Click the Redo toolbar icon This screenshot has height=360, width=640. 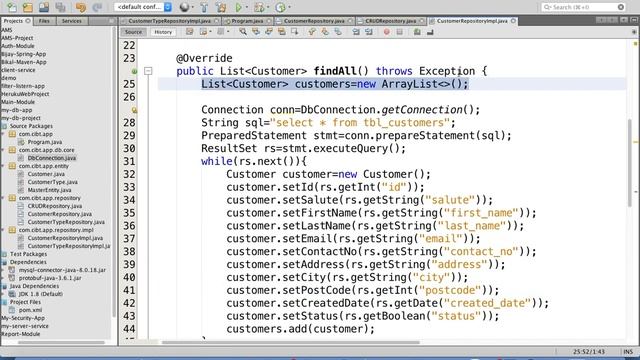coord(97,7)
